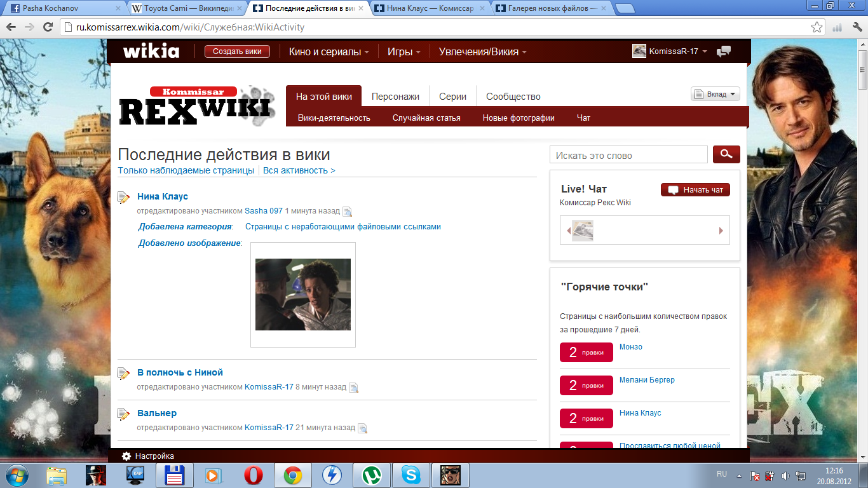Screen dimensions: 868x488
Task: Click the browser forward arrow
Action: [29, 27]
